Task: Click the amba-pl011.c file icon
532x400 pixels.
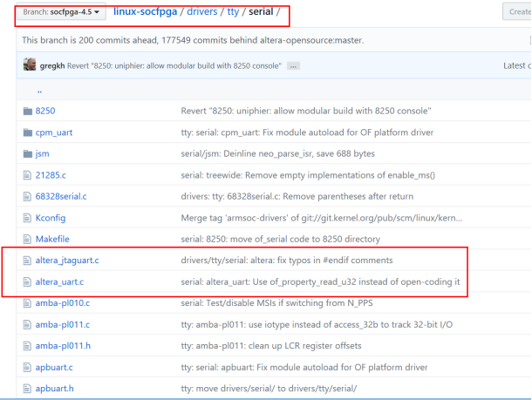Action: click(x=27, y=325)
